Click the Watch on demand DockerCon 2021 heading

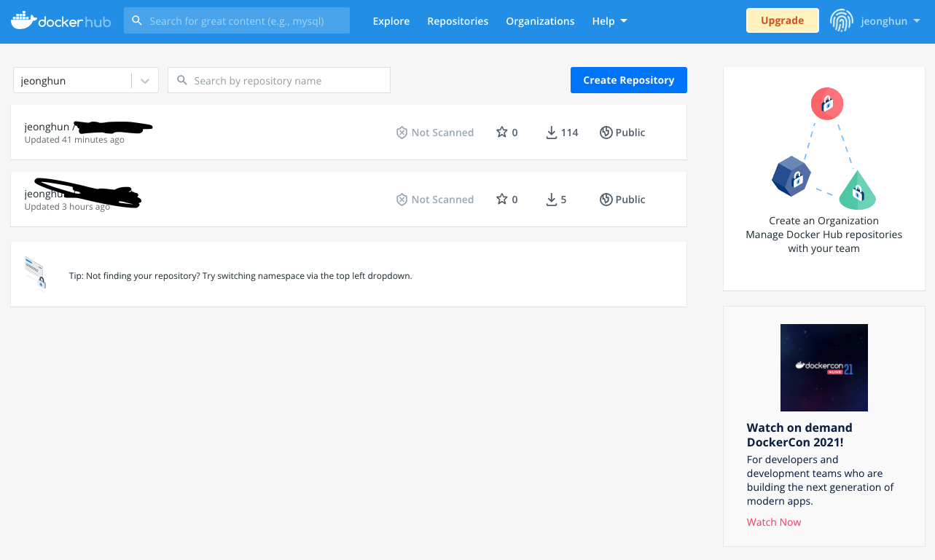pos(799,435)
